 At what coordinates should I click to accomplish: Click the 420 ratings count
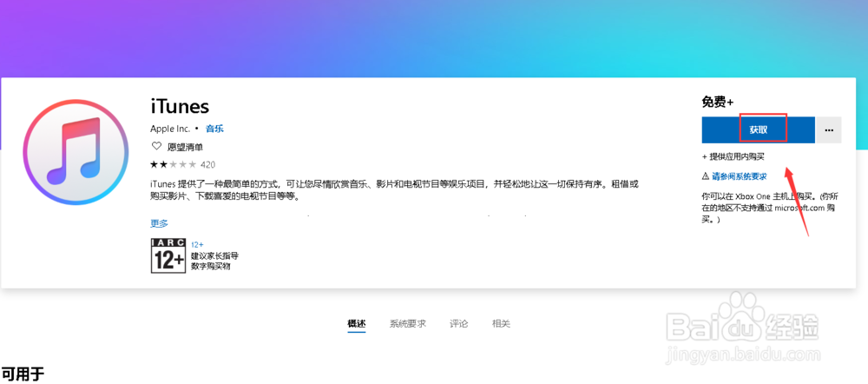coord(207,164)
